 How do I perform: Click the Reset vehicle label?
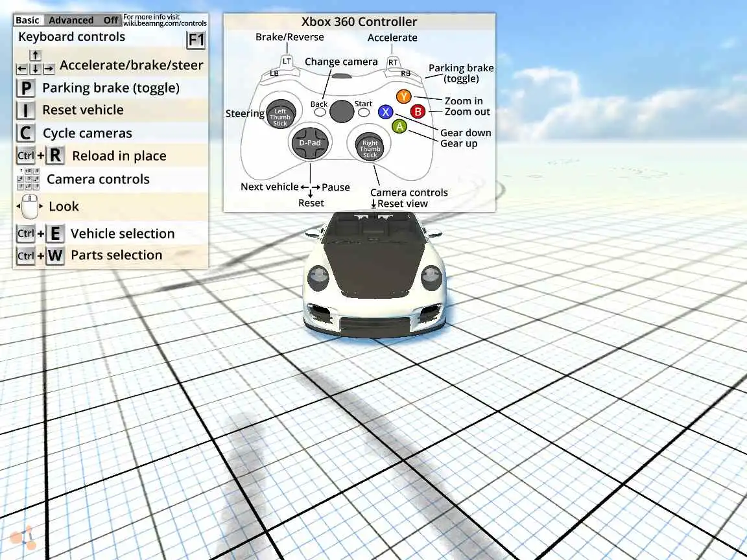coord(83,110)
